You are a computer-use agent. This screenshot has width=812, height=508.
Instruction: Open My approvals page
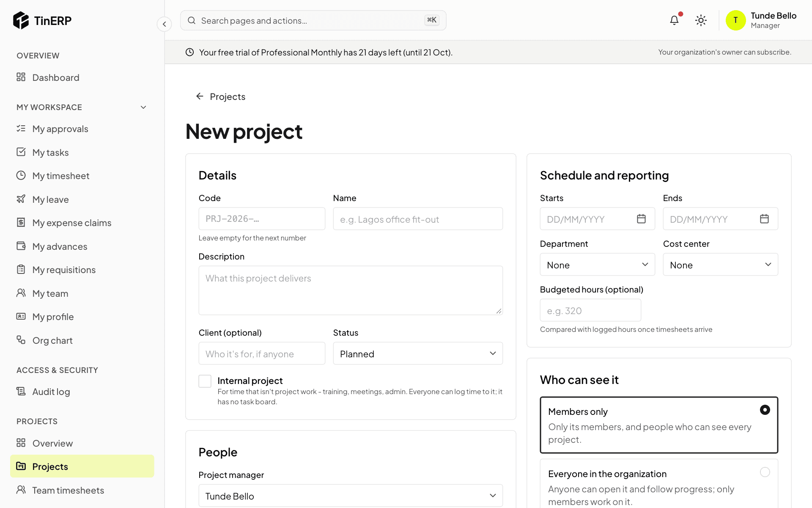(82, 129)
